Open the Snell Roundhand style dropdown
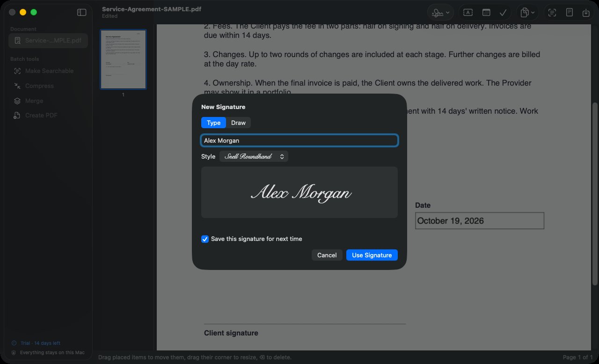The width and height of the screenshot is (599, 364). click(254, 157)
